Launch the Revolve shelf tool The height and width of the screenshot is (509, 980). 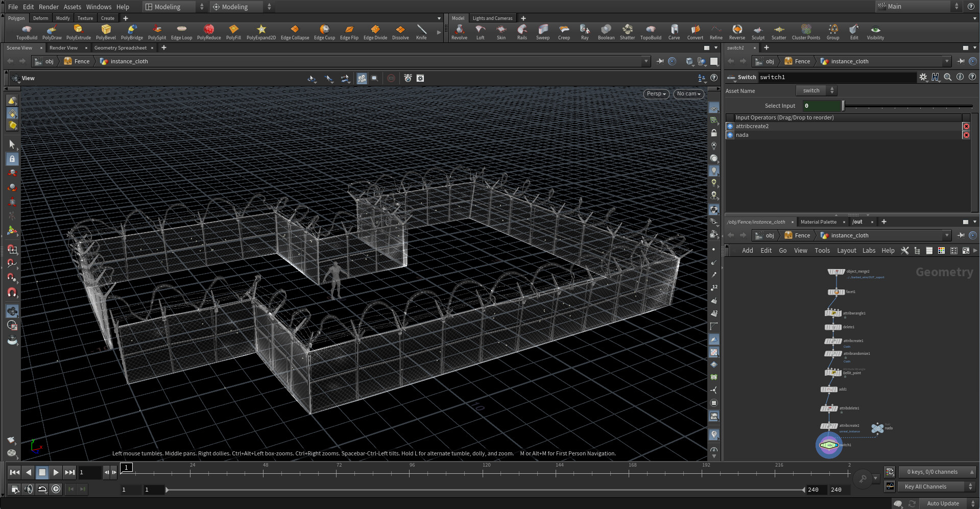point(459,31)
